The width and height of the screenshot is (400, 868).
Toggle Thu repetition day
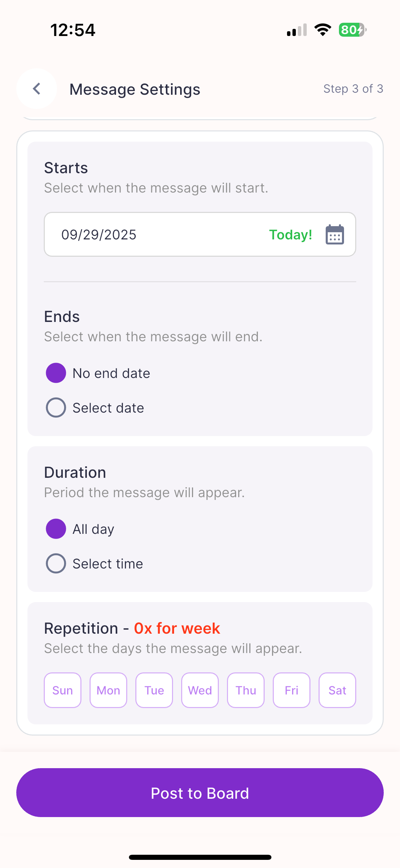point(246,690)
